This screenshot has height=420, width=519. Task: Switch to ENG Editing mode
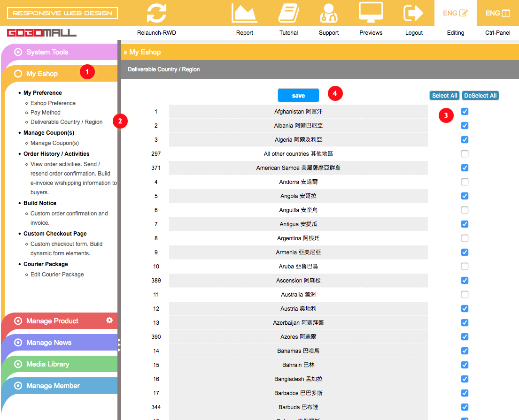(455, 13)
